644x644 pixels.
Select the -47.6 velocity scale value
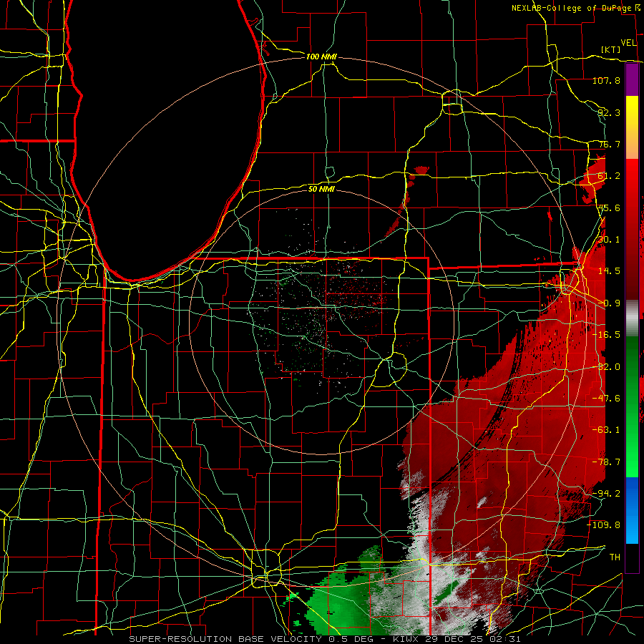click(606, 399)
